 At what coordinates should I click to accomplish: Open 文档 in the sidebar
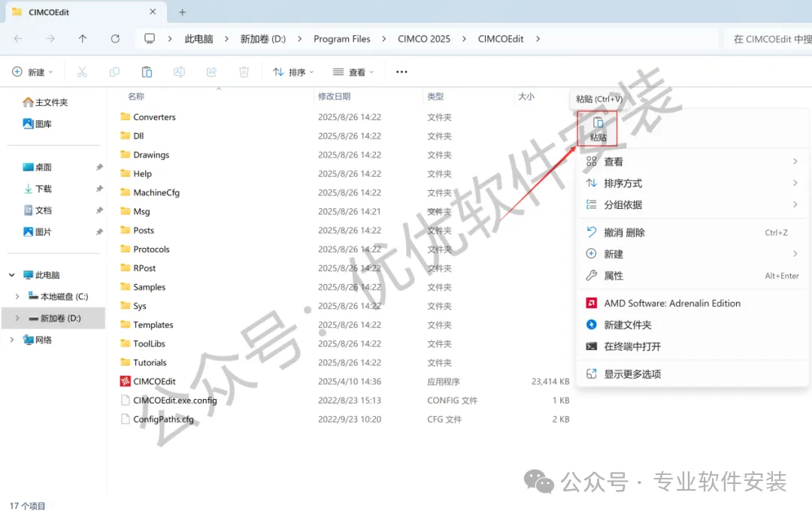tap(44, 210)
